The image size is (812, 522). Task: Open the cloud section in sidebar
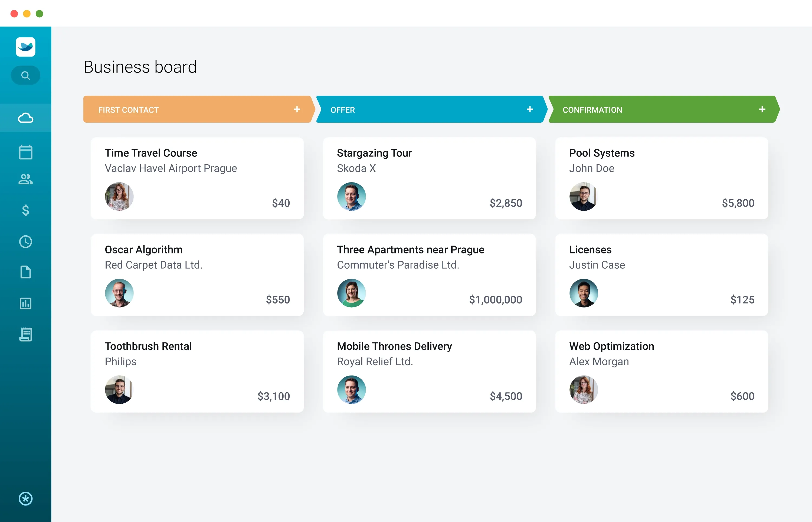pos(25,118)
